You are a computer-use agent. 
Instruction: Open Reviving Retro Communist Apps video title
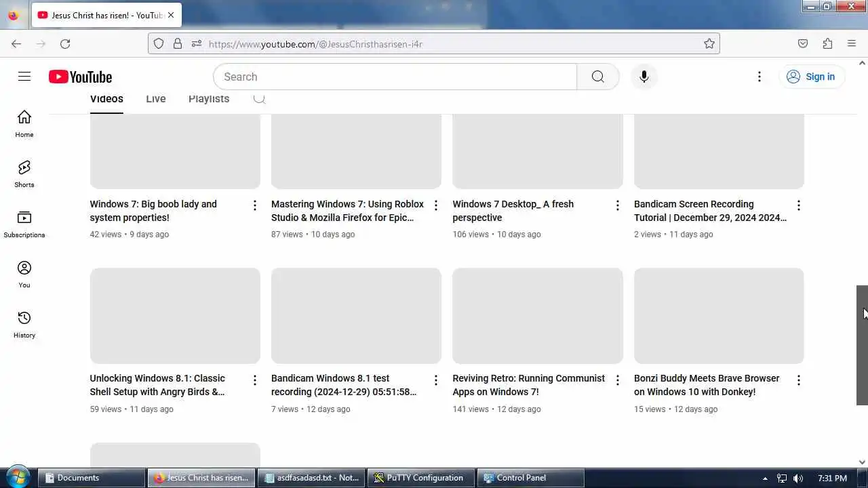[x=529, y=385]
